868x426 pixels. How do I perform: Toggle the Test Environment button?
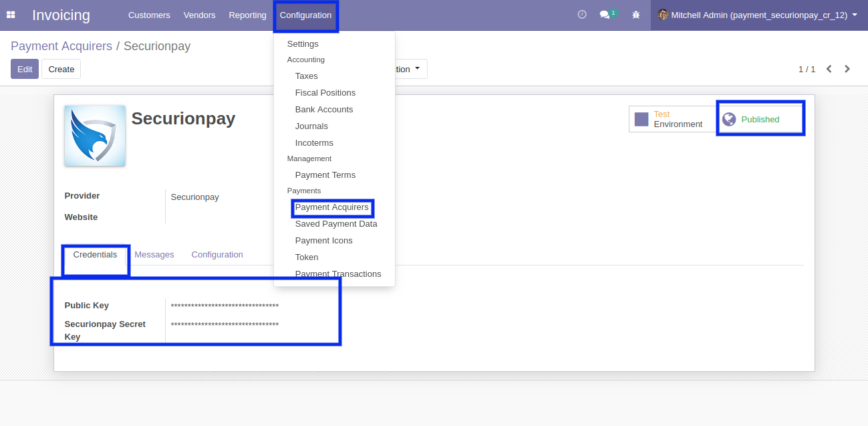(673, 119)
